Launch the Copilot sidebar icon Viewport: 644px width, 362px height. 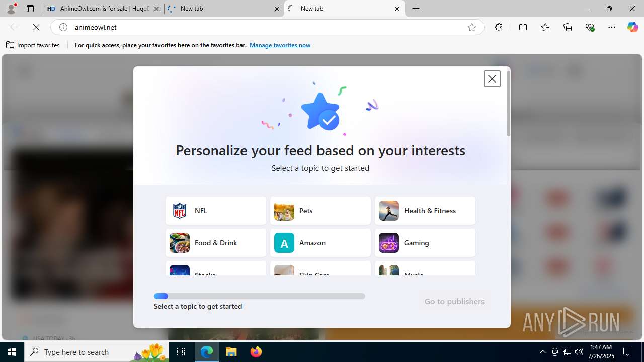[632, 27]
